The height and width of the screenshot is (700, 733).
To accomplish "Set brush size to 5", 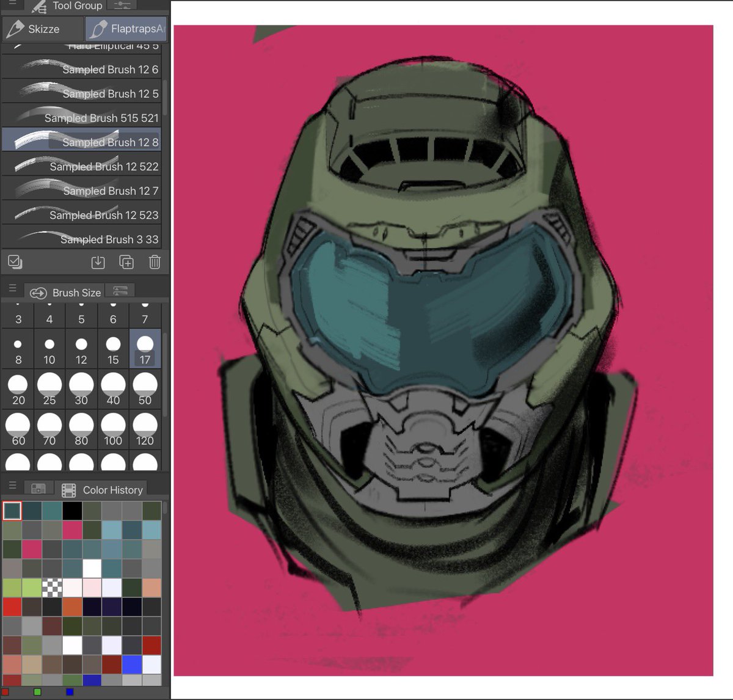I will 81,316.
